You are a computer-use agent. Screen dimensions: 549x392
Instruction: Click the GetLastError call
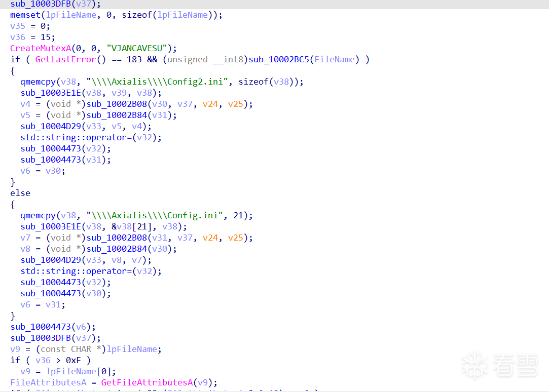(x=70, y=59)
